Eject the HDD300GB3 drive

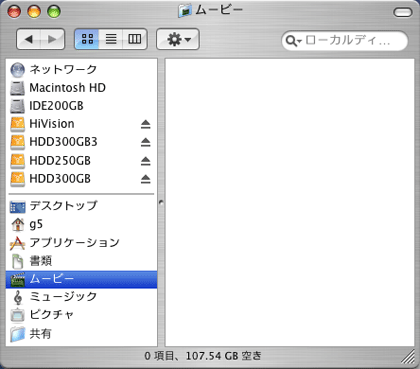pos(145,142)
